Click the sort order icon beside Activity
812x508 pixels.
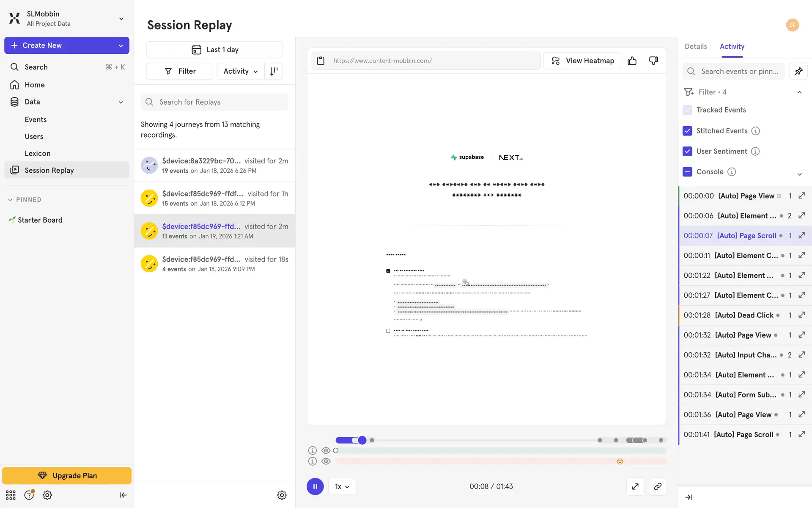click(x=274, y=71)
